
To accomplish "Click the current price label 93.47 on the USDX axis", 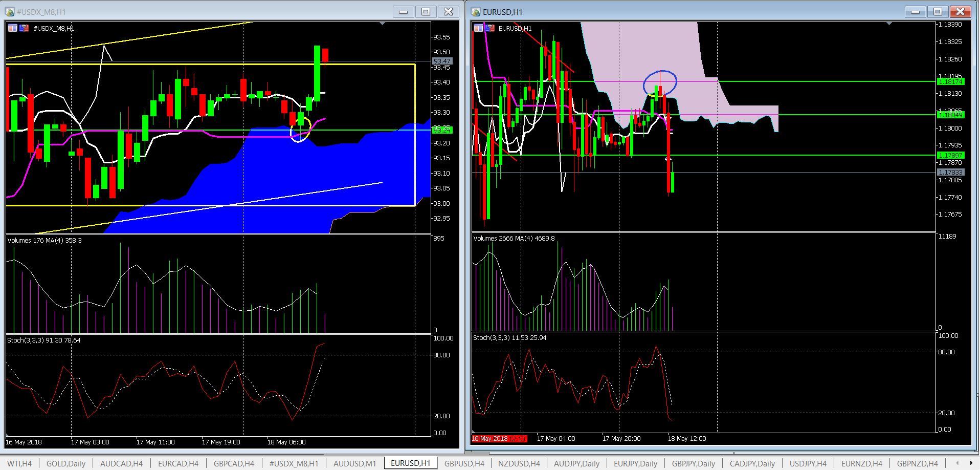I will point(442,61).
